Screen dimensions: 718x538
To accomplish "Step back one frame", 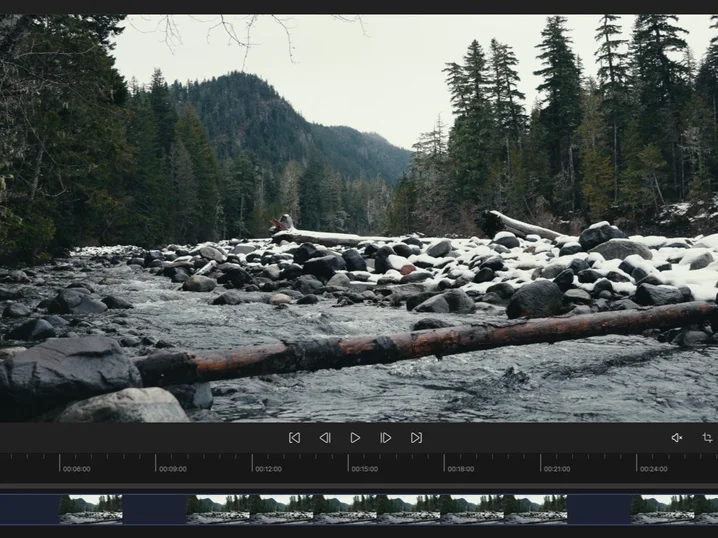I will [x=325, y=438].
